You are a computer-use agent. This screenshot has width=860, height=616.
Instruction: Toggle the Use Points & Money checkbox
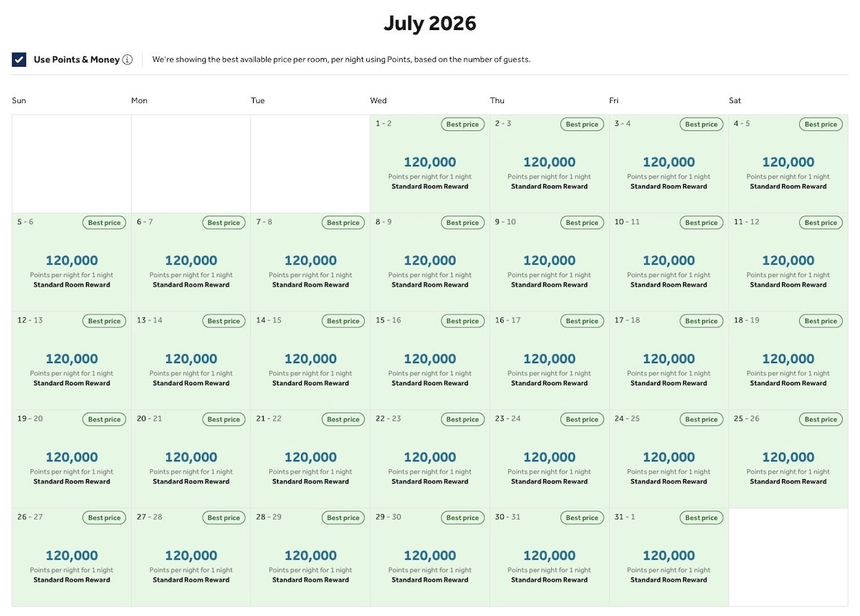click(x=19, y=59)
